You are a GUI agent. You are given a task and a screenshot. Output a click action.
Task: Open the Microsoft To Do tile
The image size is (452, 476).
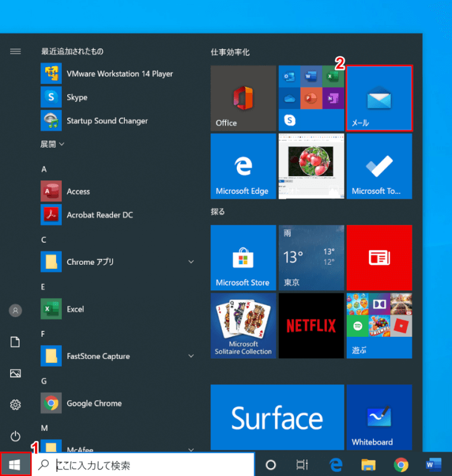click(x=379, y=167)
